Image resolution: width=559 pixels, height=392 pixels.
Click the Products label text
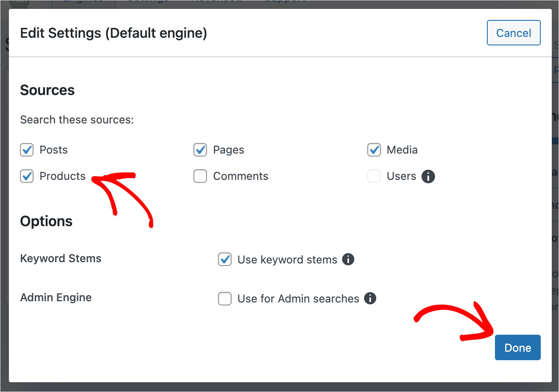63,176
